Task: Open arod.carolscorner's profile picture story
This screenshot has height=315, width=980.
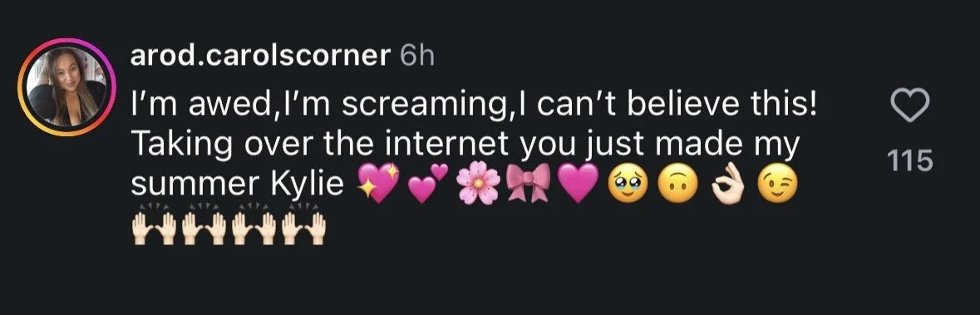Action: pyautogui.click(x=66, y=87)
